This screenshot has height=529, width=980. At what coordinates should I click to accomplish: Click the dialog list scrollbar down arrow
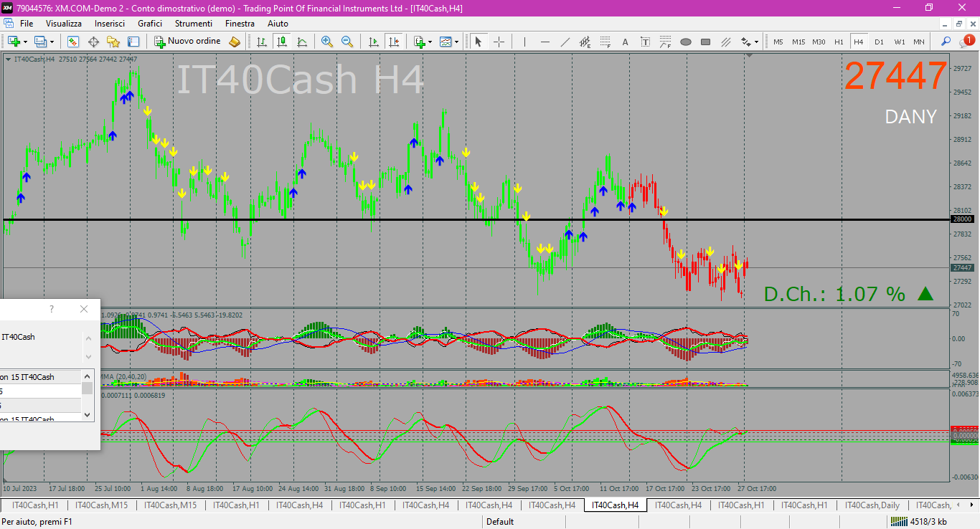[x=88, y=414]
